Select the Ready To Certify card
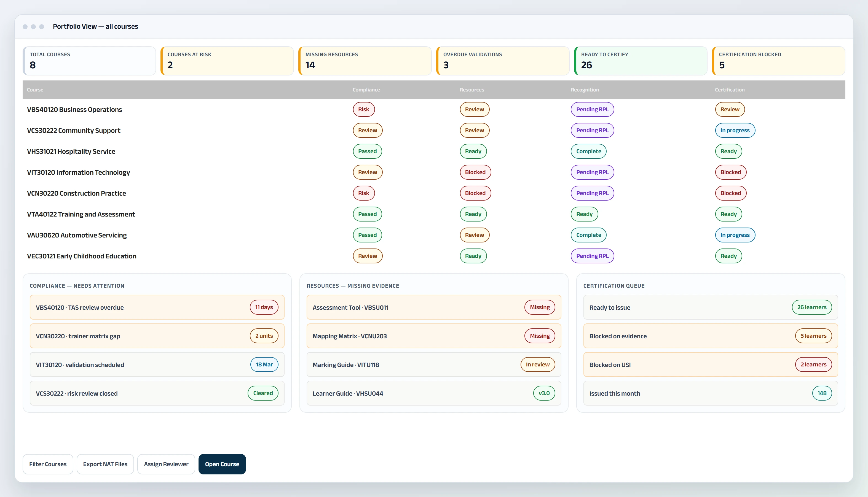Image resolution: width=868 pixels, height=497 pixels. point(641,61)
